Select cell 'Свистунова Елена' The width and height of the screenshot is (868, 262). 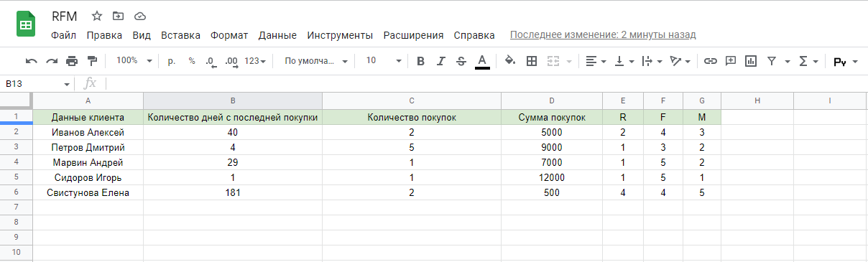click(x=88, y=192)
